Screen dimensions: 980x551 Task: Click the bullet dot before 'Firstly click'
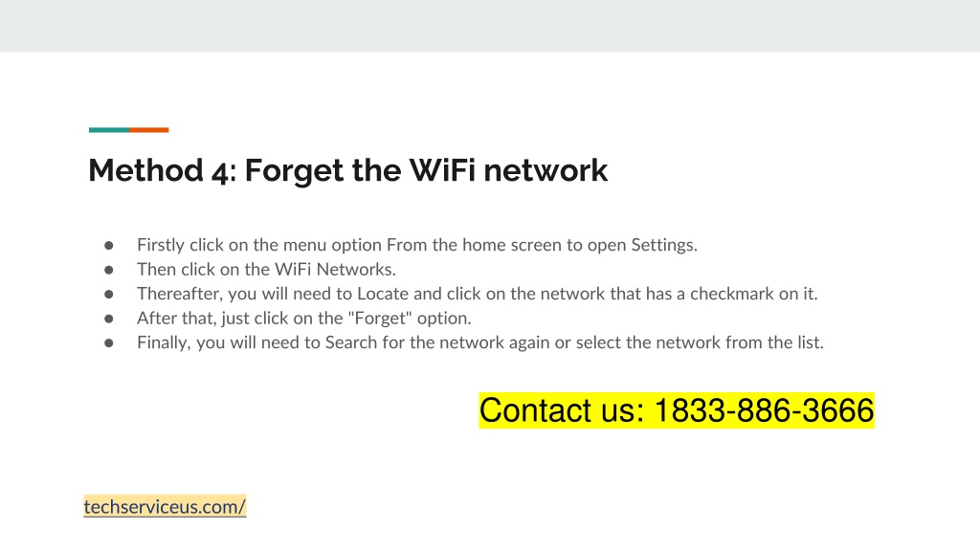(x=109, y=246)
